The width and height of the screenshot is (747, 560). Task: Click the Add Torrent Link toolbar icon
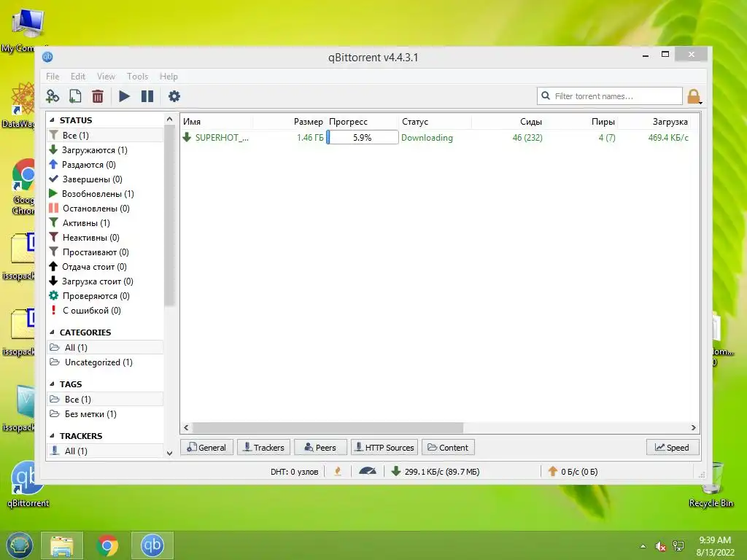(53, 97)
